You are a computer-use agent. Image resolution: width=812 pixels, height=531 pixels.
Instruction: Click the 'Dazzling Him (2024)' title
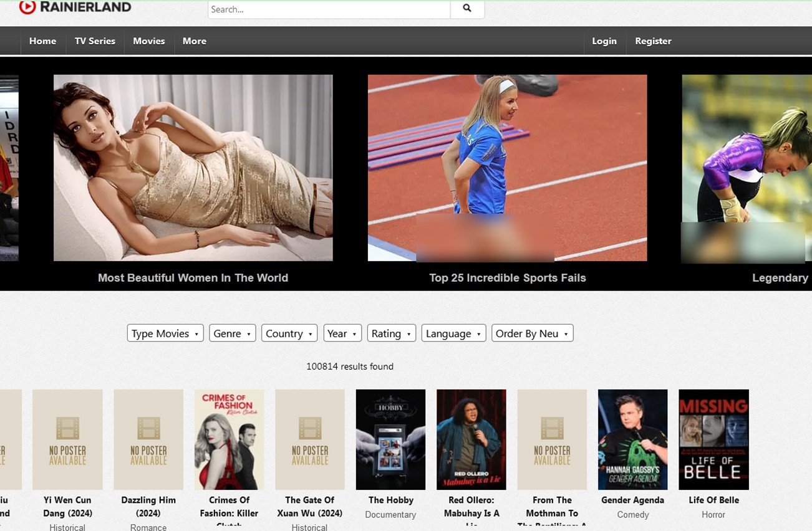click(x=148, y=507)
